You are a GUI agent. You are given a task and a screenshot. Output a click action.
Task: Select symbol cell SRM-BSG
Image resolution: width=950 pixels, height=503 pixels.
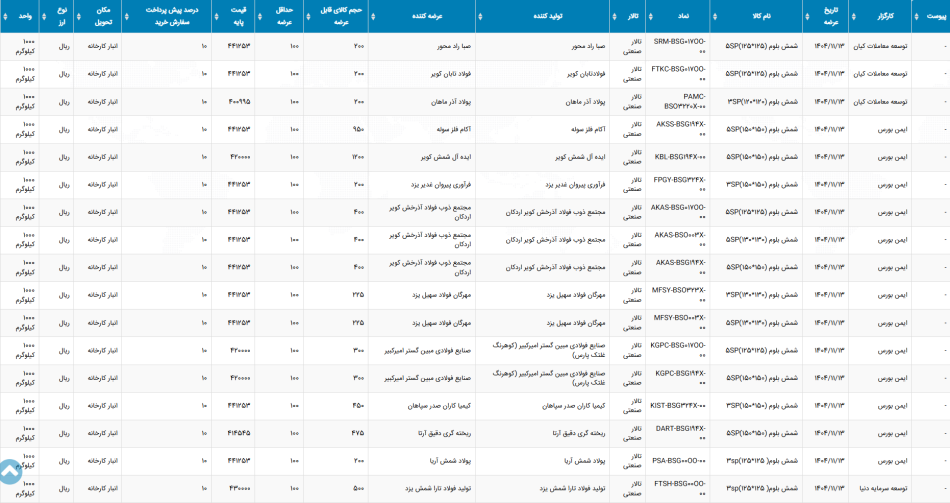[x=679, y=47]
